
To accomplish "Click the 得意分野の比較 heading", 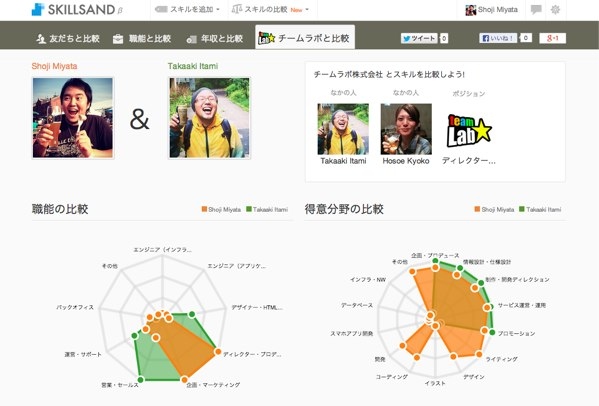I will pyautogui.click(x=344, y=209).
